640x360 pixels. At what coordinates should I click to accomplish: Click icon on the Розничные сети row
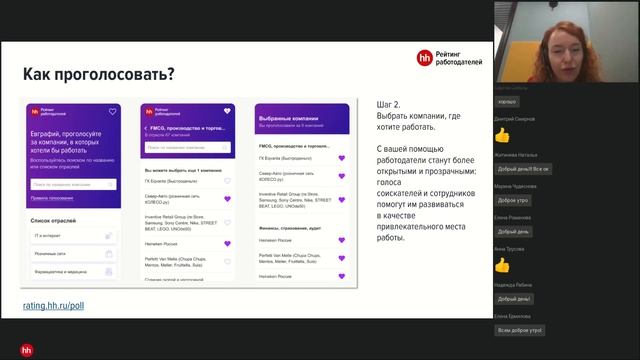point(109,254)
